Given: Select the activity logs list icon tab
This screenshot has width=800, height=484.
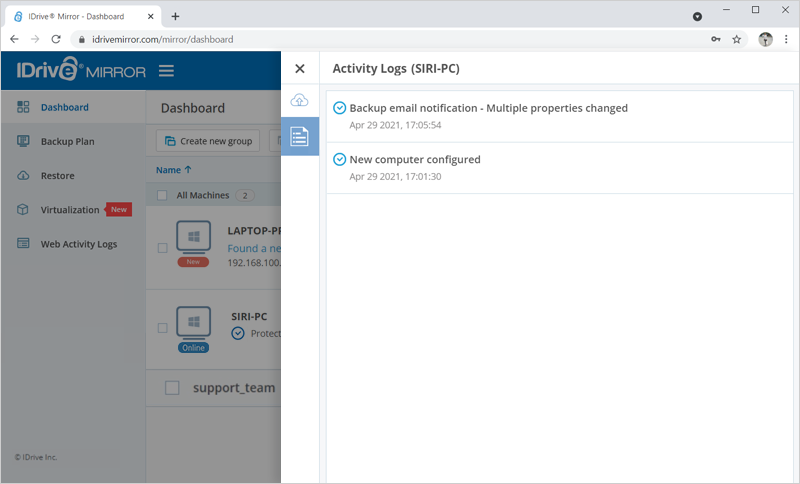Looking at the screenshot, I should click(299, 136).
